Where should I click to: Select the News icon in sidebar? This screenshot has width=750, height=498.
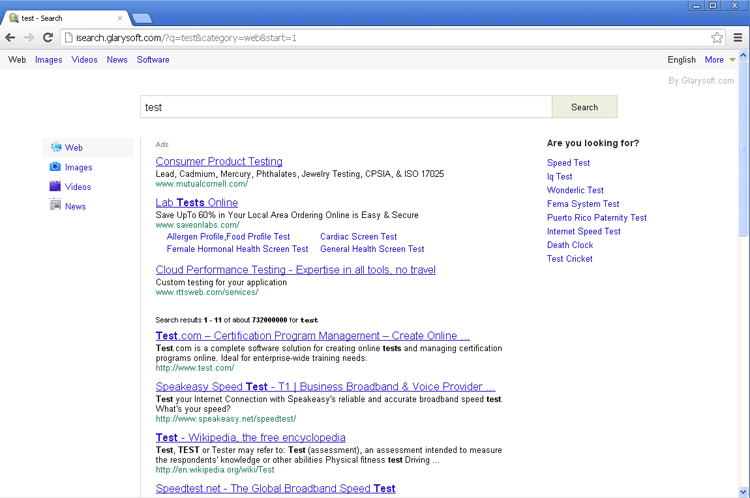pyautogui.click(x=56, y=206)
